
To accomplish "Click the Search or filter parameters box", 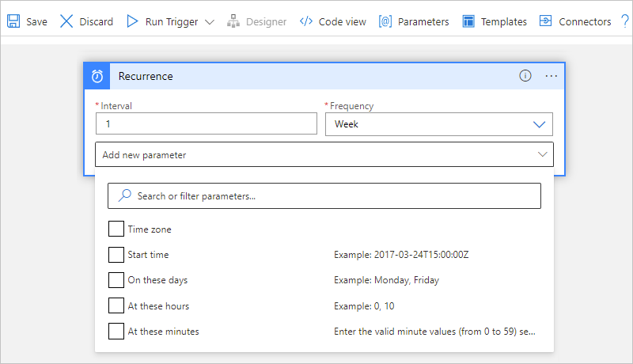I will coord(324,195).
